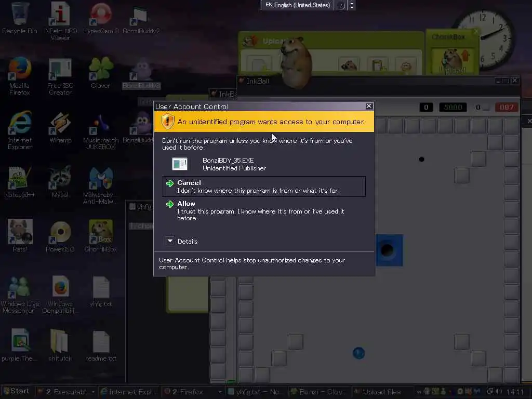Click the InkBall window title bar
The width and height of the screenshot is (532, 399).
[378, 81]
